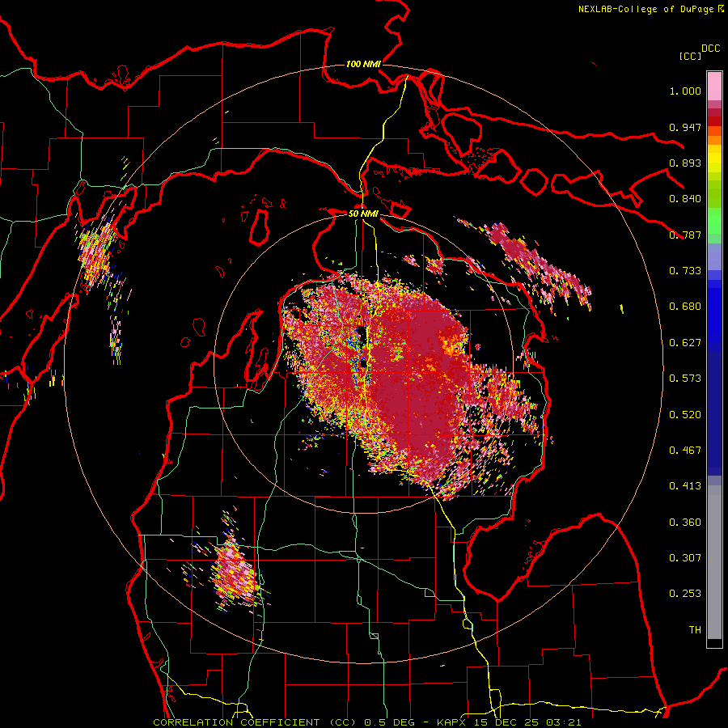Click the 0.733 scale value
Image resolution: width=728 pixels, height=728 pixels.
click(685, 271)
